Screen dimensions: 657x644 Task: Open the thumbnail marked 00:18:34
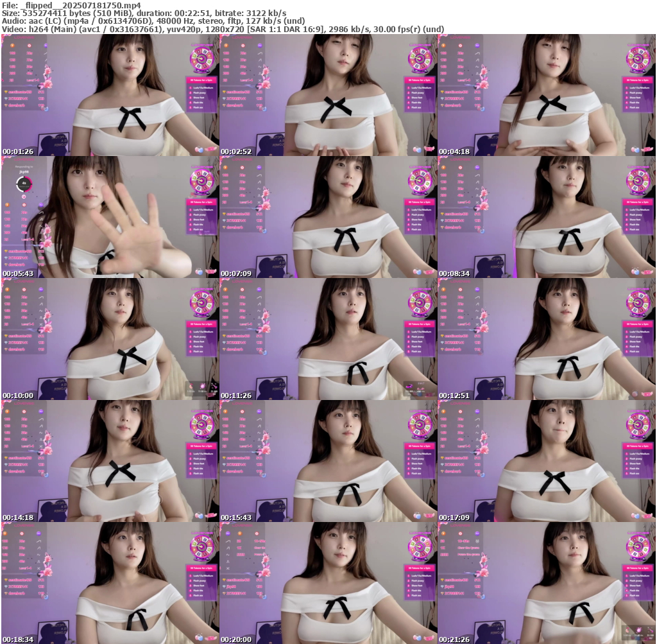[110, 583]
